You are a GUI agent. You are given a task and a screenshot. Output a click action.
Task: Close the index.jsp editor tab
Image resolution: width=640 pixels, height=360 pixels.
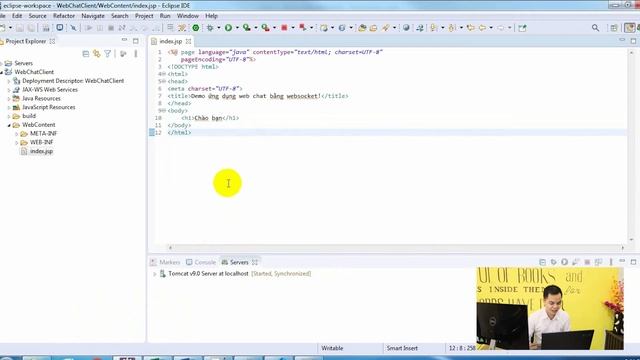[188, 41]
